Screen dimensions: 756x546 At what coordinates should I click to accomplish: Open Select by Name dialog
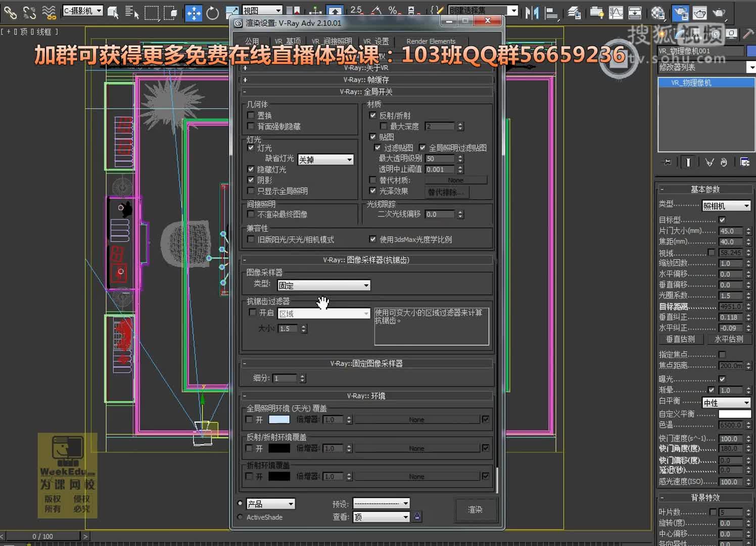[132, 13]
